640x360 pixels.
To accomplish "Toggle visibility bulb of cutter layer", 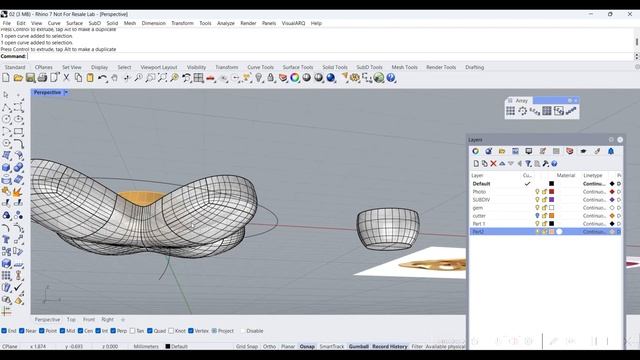I will tap(537, 216).
